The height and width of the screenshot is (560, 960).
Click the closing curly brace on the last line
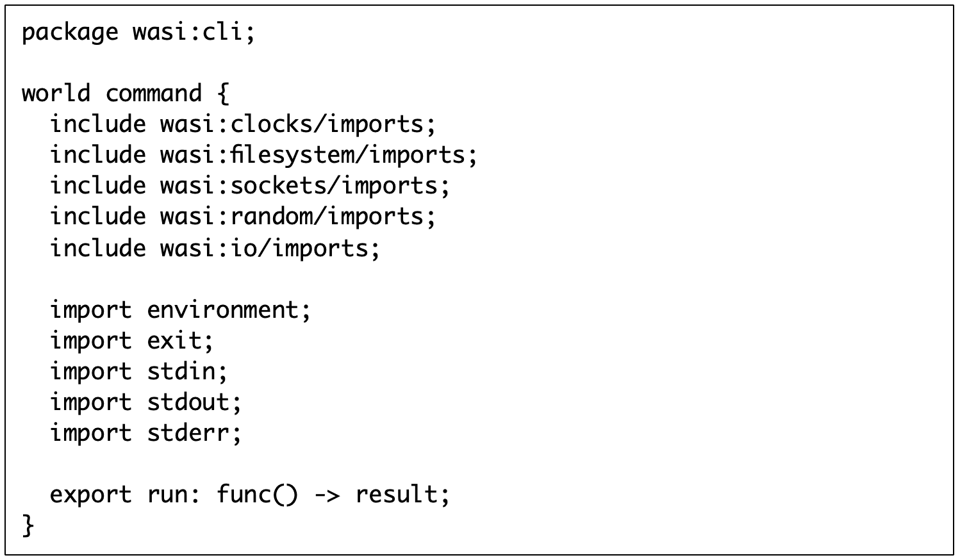pyautogui.click(x=28, y=525)
